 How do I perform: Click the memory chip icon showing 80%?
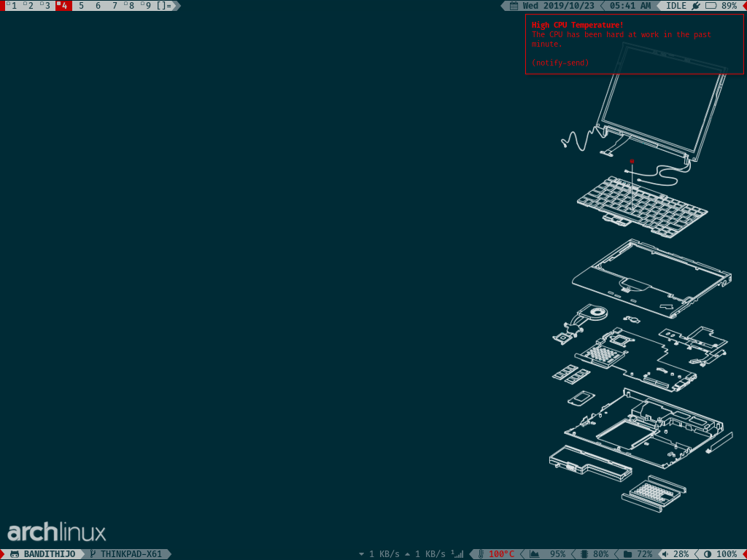click(584, 554)
